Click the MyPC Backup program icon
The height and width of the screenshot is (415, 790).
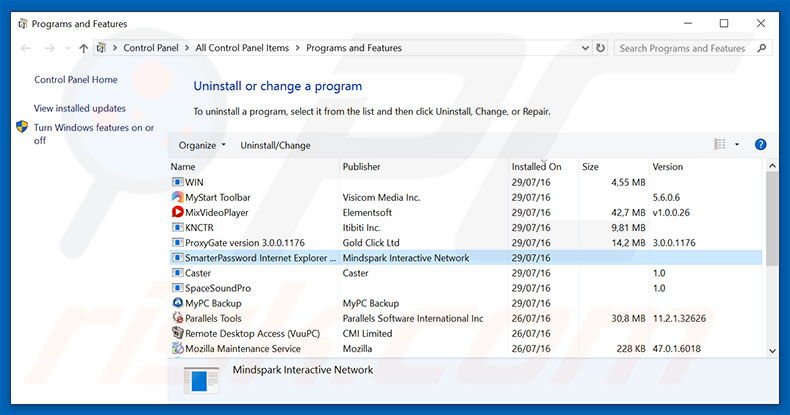coord(177,303)
